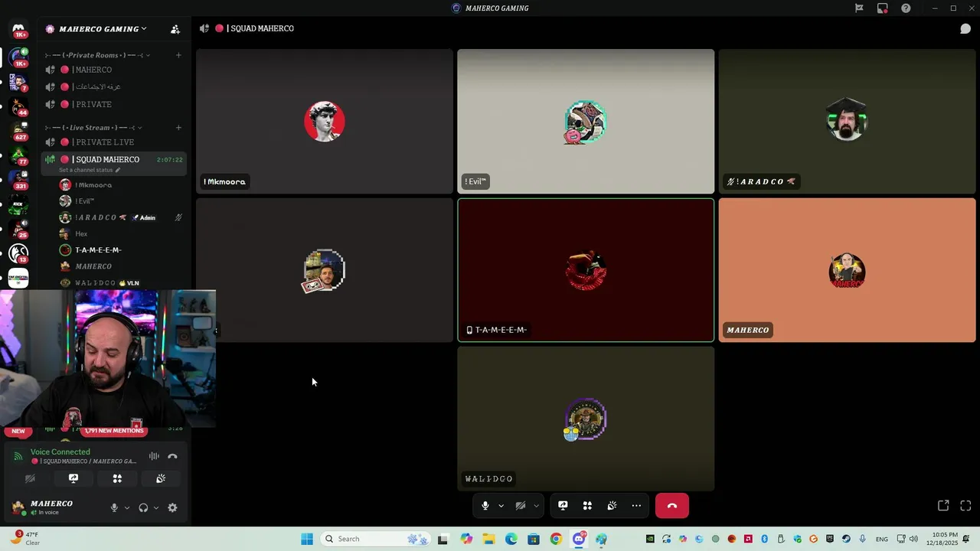Viewport: 980px width, 551px height.
Task: Focus the WALIDCO video tile
Action: pyautogui.click(x=586, y=419)
